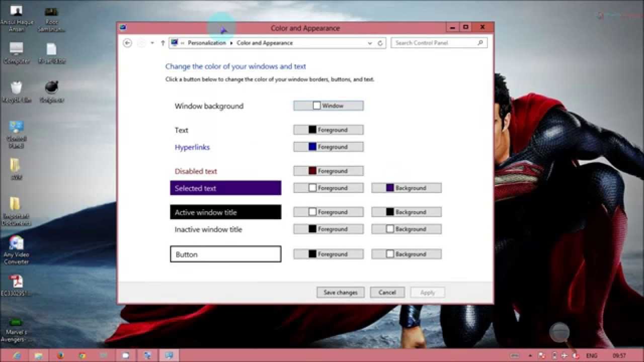Select the EC PDF file icon
The height and width of the screenshot is (362, 644).
click(x=17, y=285)
